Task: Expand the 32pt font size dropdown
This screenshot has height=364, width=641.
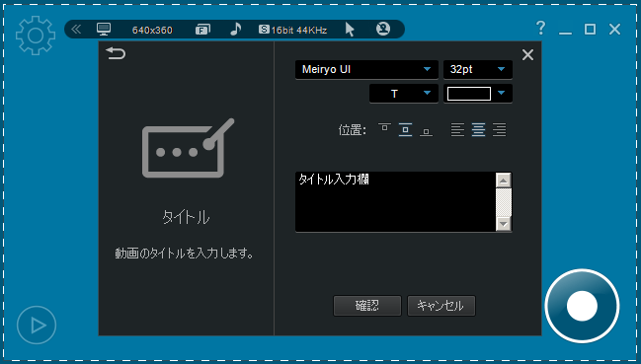Action: pyautogui.click(x=477, y=69)
